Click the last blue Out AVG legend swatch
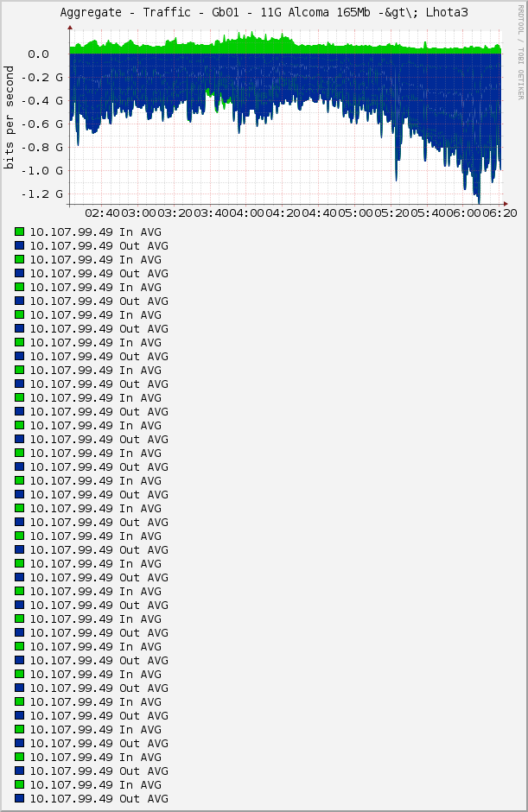This screenshot has height=812, width=528. pyautogui.click(x=20, y=798)
